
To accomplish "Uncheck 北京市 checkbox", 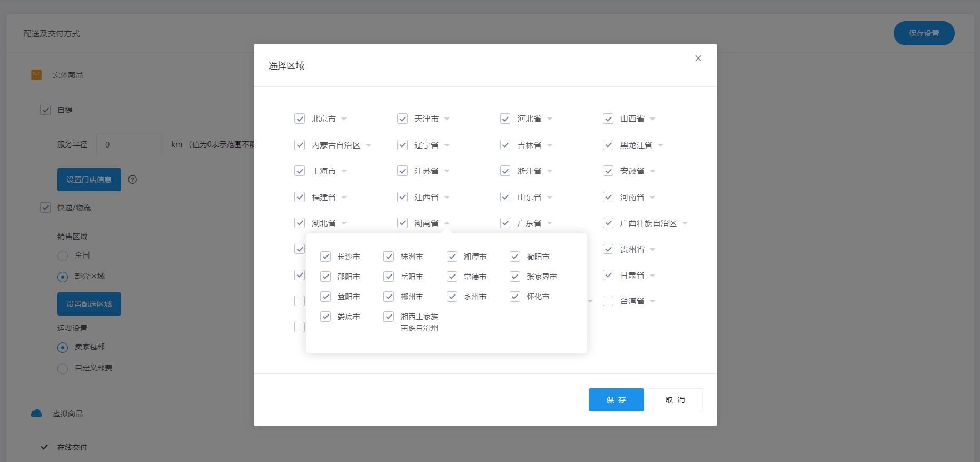I will click(300, 119).
